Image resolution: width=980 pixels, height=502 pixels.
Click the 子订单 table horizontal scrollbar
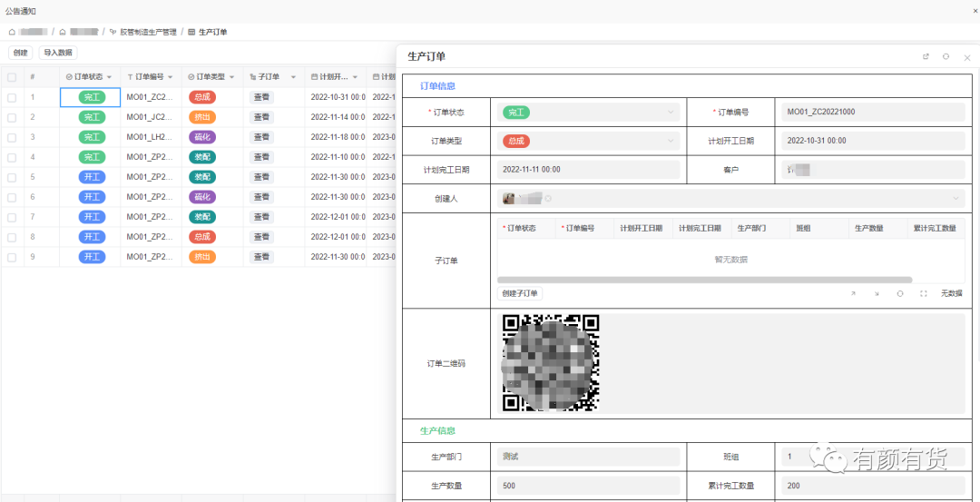(704, 280)
